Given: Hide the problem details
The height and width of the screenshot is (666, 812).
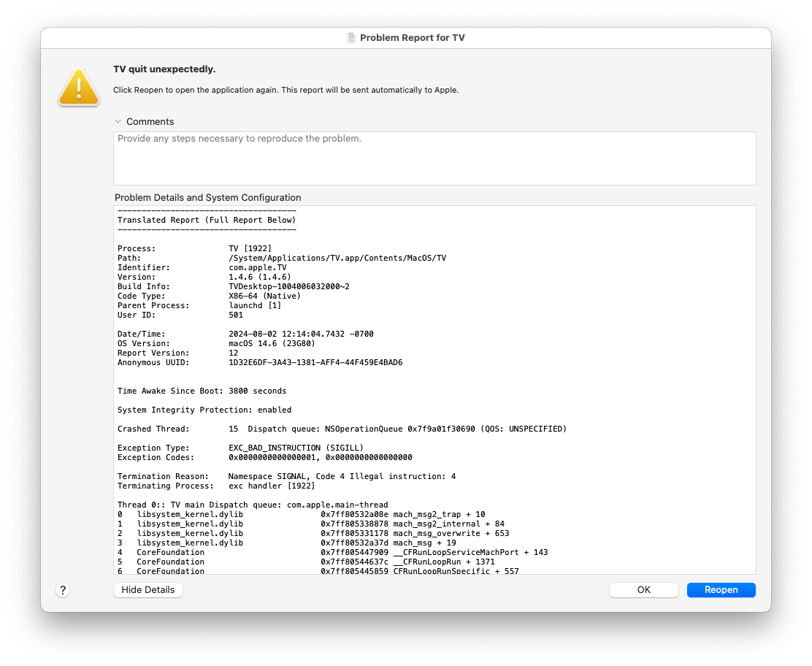Looking at the screenshot, I should click(148, 590).
